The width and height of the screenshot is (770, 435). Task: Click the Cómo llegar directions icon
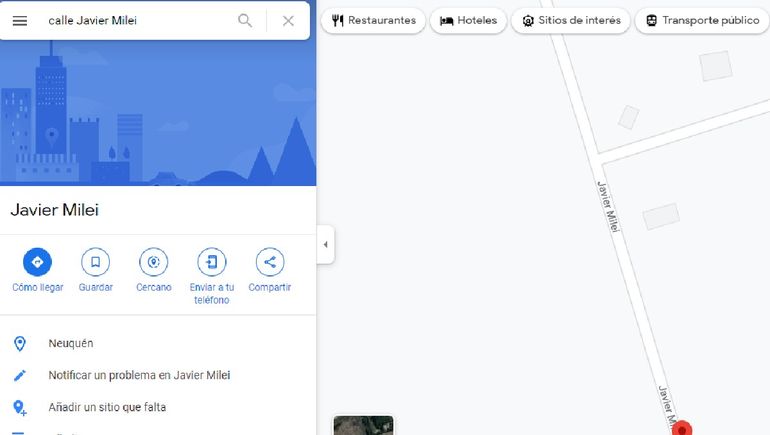[x=37, y=262]
